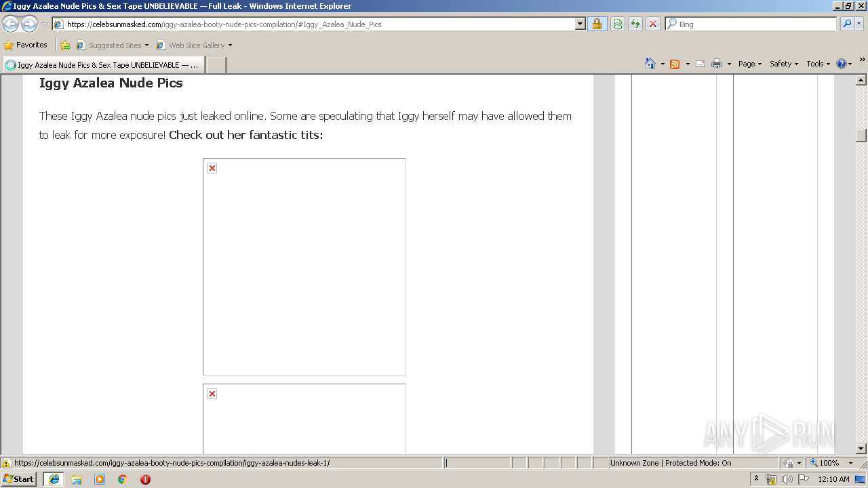View the security report lock icon
The width and height of the screenshot is (868, 488).
pyautogui.click(x=597, y=24)
